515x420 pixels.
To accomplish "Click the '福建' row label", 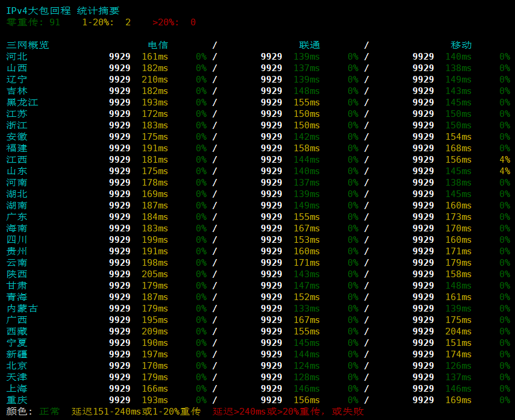I will pos(17,148).
